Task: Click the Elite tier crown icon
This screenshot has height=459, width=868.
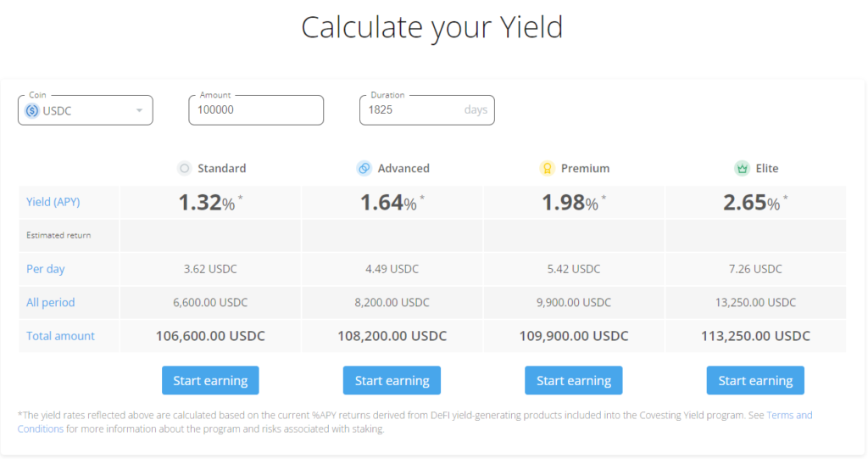Action: [x=742, y=168]
